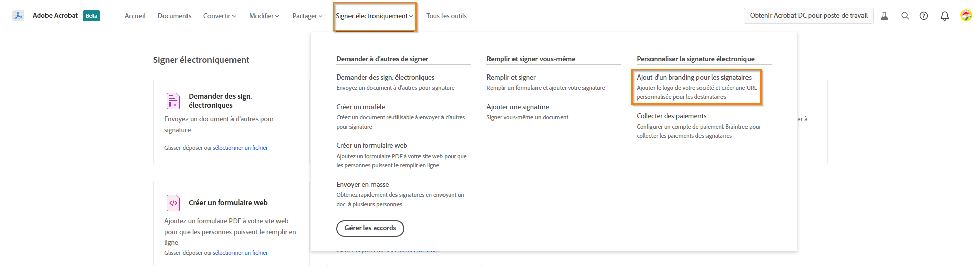Click the Créer un formulaire web card icon

[x=173, y=203]
